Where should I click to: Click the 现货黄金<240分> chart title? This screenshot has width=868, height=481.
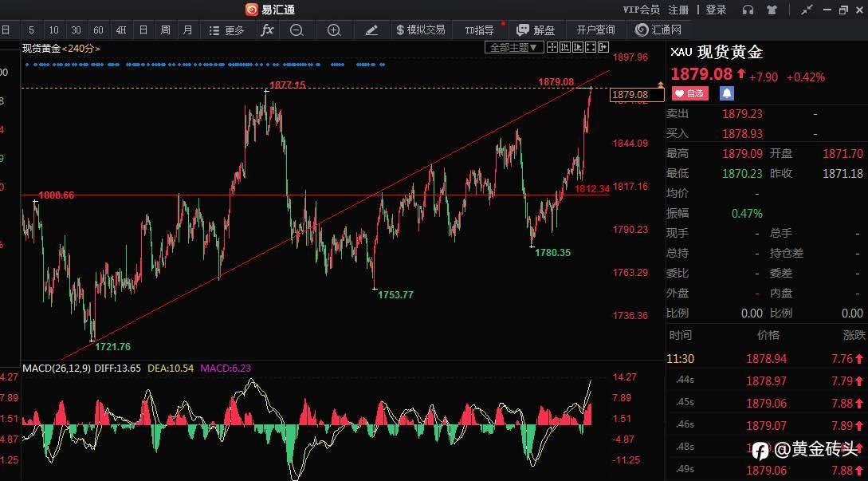pyautogui.click(x=61, y=48)
